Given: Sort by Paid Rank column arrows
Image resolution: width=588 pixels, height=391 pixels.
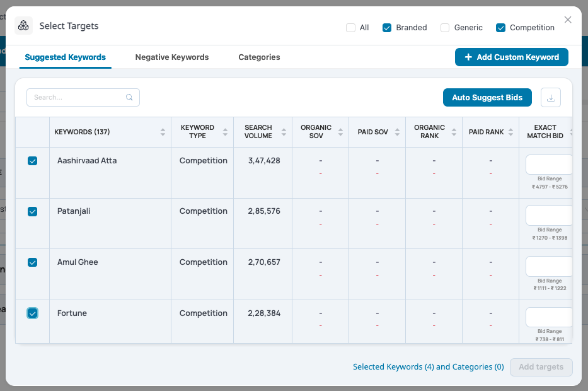Looking at the screenshot, I should click(x=510, y=132).
